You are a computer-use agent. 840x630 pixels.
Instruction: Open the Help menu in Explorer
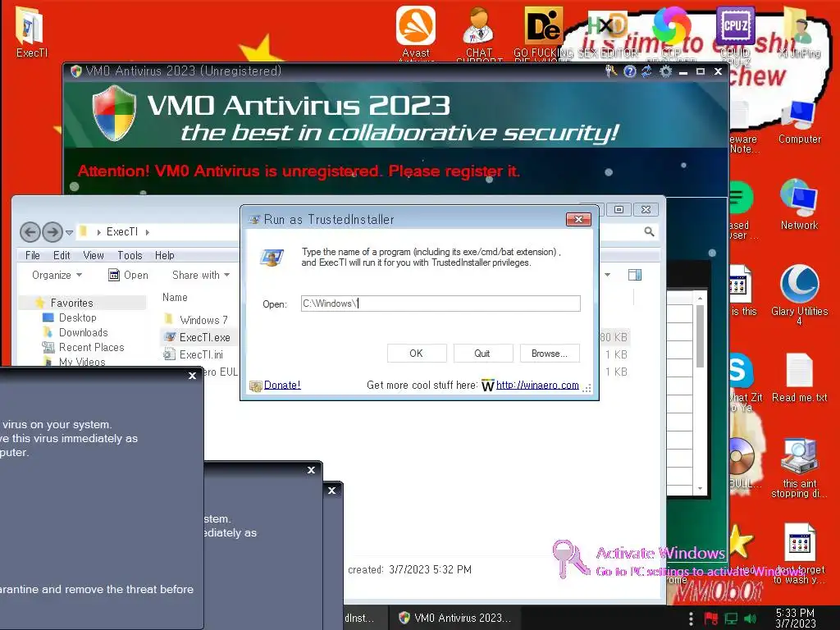coord(164,256)
